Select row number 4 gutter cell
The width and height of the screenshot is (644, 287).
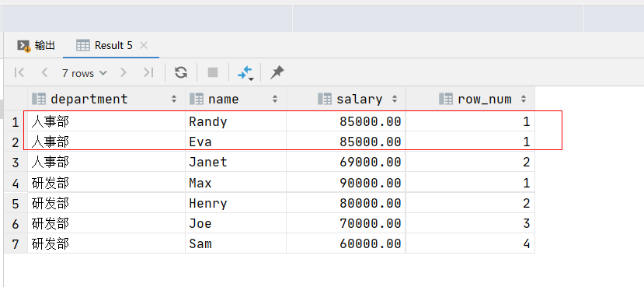coord(16,183)
